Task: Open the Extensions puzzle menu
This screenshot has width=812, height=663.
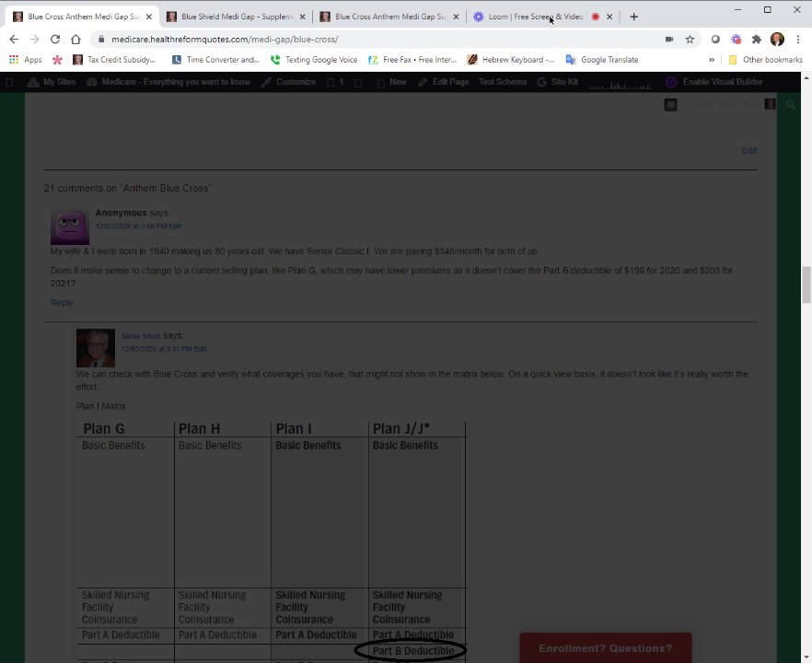Action: 757,40
